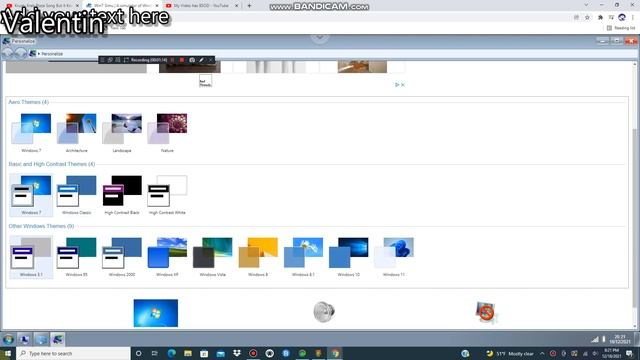Apply the Landscape Aero theme
The height and width of the screenshot is (360, 640).
click(x=122, y=133)
